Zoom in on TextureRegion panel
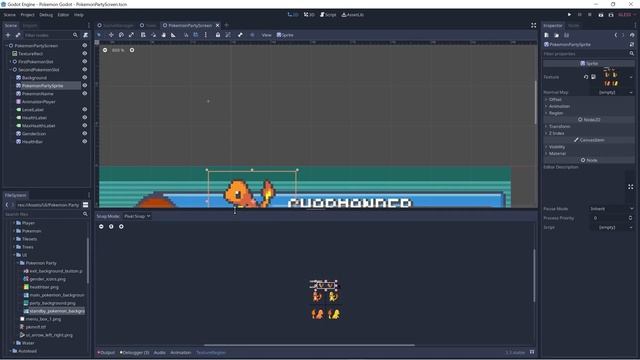This screenshot has height=360, width=640. pyautogui.click(x=121, y=227)
